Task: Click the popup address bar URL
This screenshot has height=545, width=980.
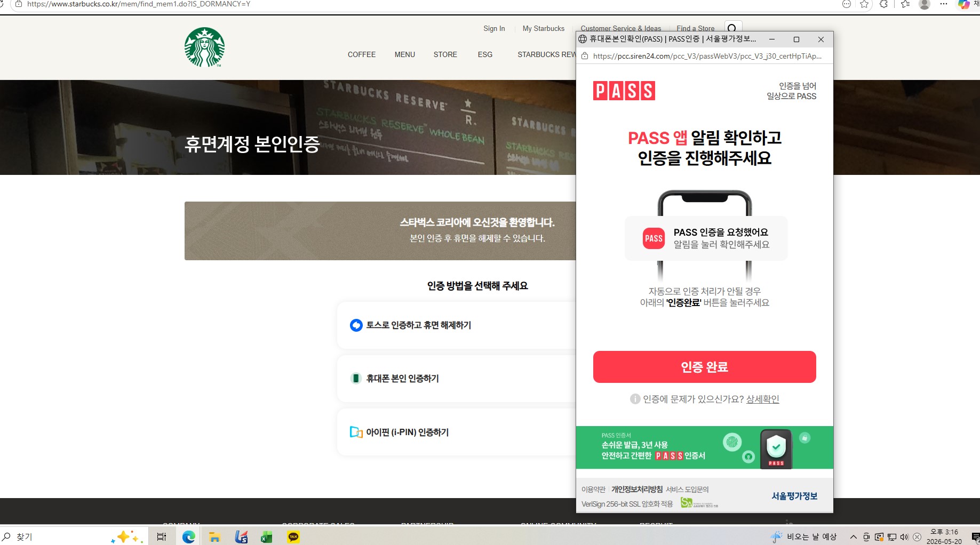Action: (707, 56)
